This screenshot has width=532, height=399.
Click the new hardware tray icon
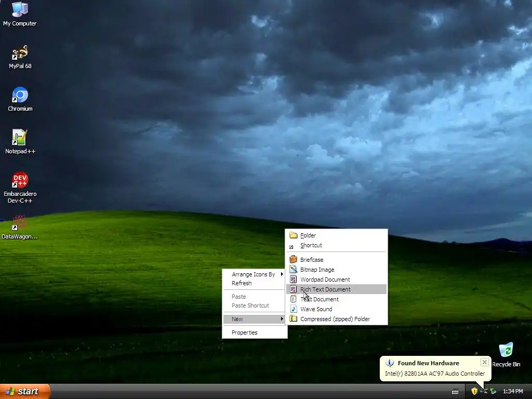coord(493,391)
